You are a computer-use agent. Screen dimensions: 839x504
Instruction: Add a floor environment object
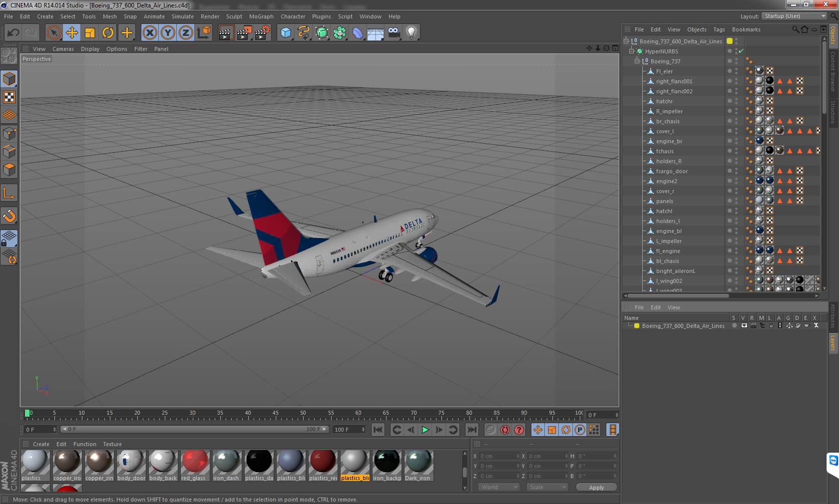(x=376, y=33)
